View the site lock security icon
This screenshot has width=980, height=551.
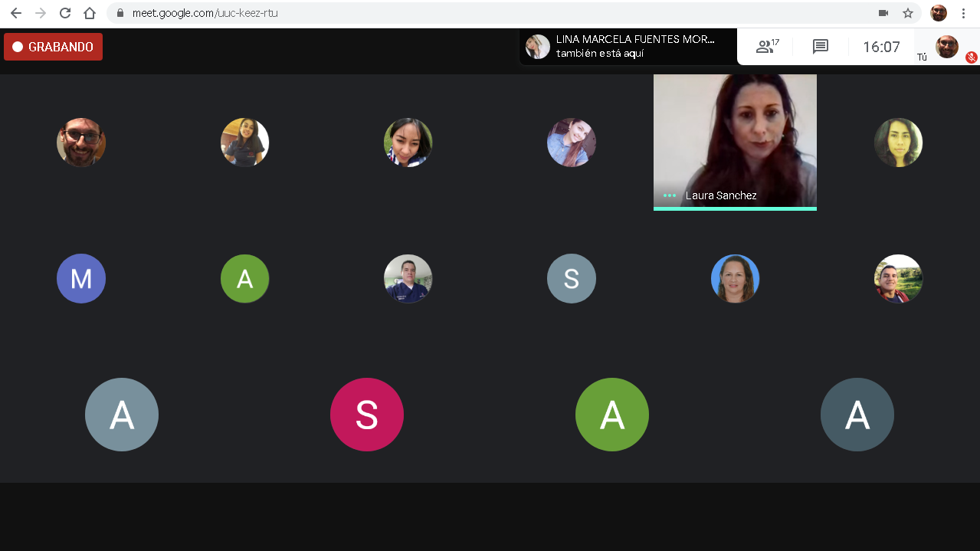pos(120,13)
